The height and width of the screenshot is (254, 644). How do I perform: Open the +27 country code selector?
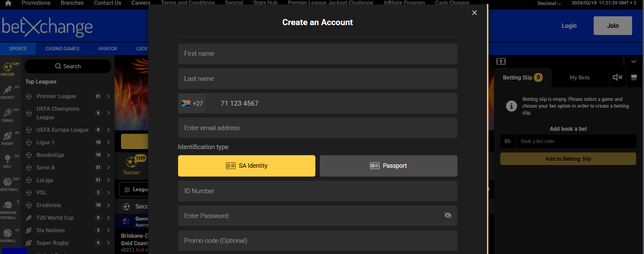[192, 104]
